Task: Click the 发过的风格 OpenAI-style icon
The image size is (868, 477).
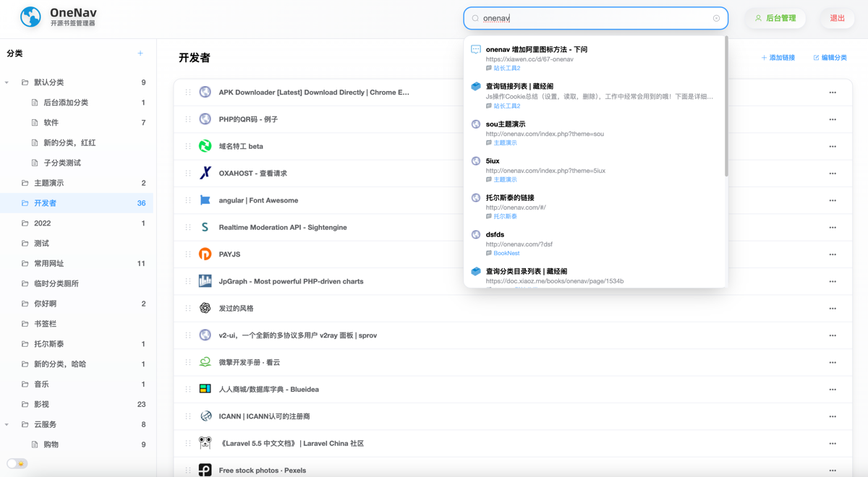Action: 205,308
